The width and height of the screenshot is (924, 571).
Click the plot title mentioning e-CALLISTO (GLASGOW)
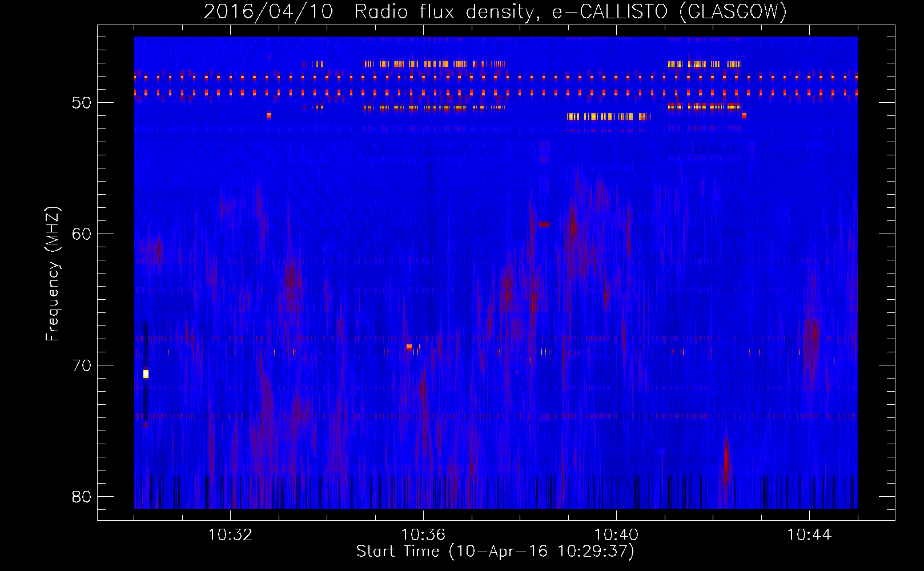[496, 11]
